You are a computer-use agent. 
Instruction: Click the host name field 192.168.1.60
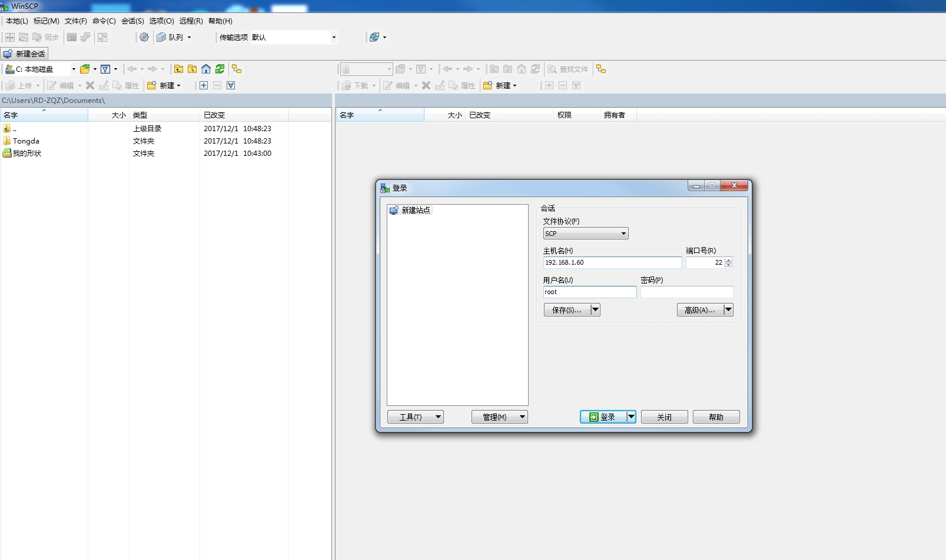(612, 263)
